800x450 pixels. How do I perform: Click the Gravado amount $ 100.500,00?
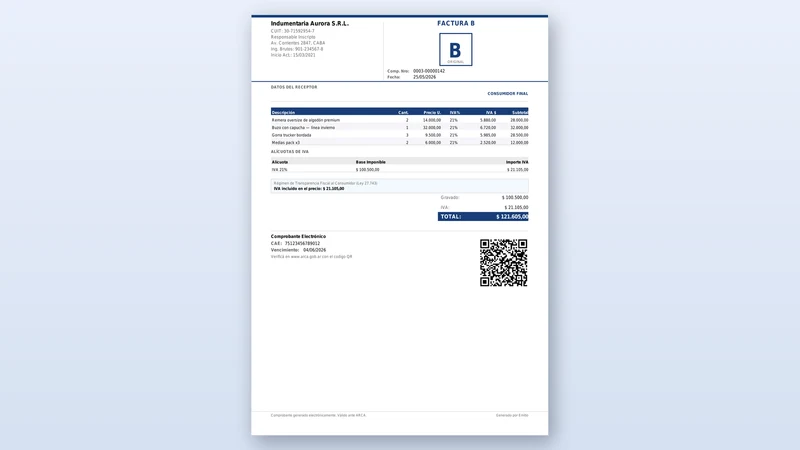pyautogui.click(x=515, y=197)
